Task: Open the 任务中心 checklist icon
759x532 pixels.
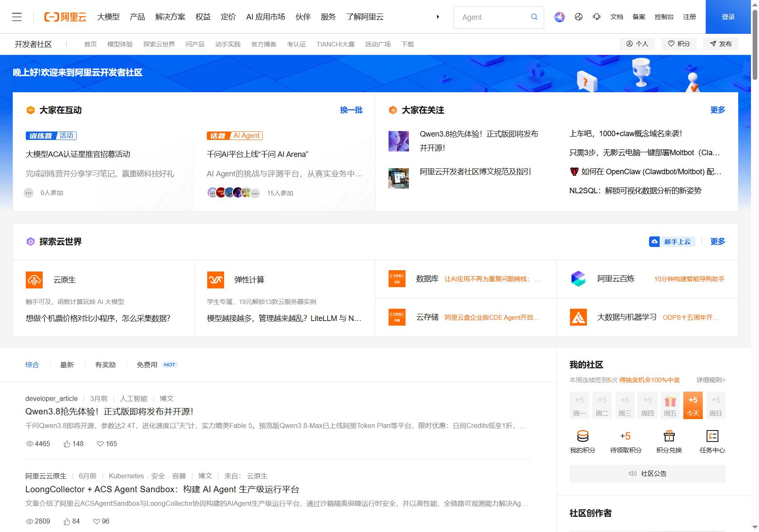Action: [712, 436]
